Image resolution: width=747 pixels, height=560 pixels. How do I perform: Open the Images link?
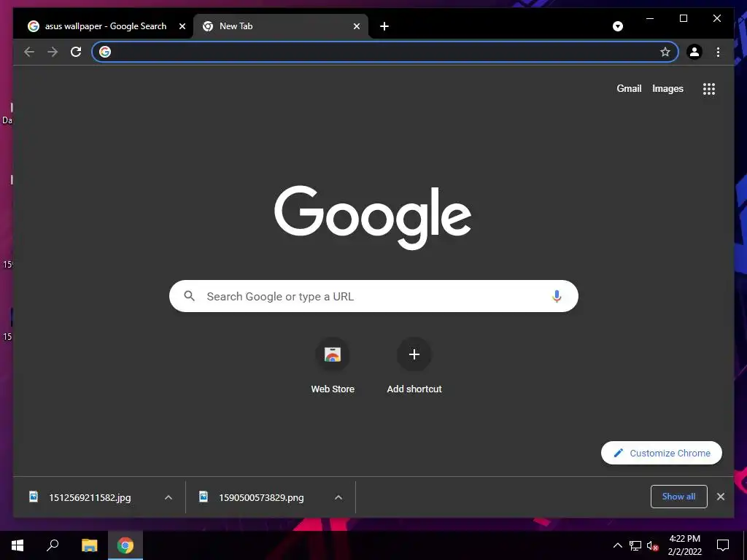point(667,88)
